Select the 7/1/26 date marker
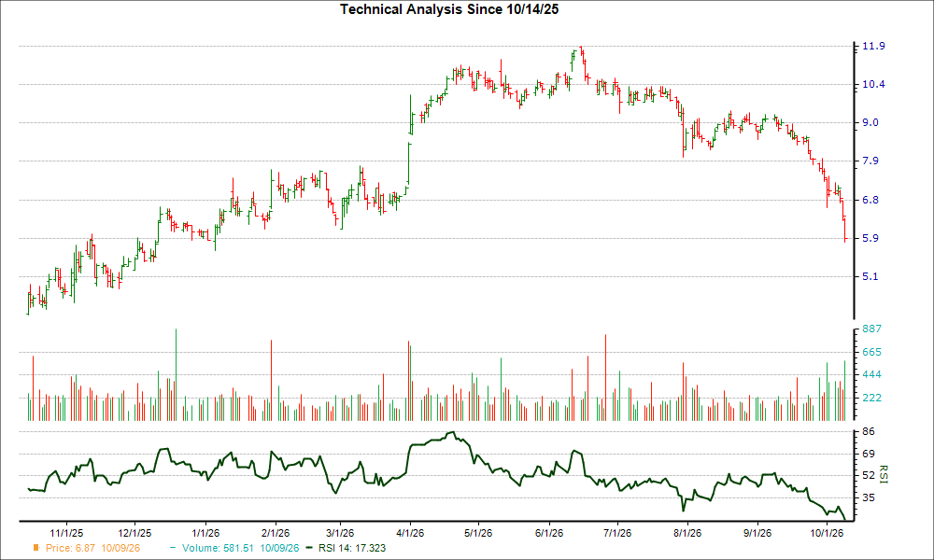Screen dimensions: 934x560 617,533
